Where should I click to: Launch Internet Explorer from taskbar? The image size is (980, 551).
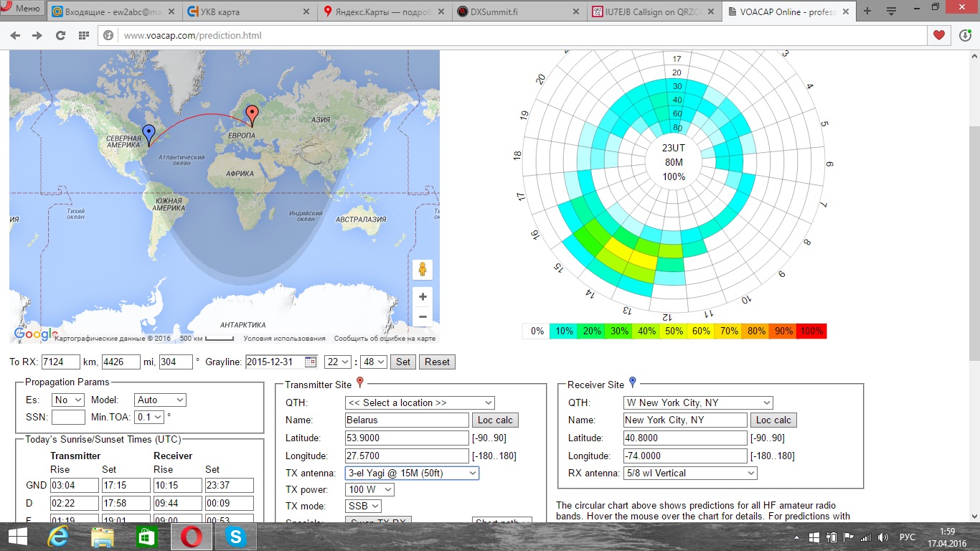[57, 537]
